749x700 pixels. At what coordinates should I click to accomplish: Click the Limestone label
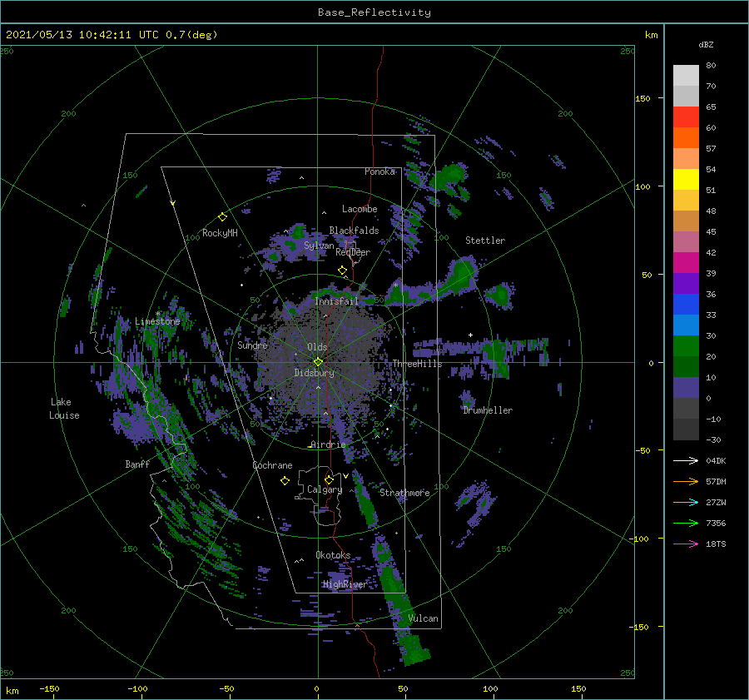[x=157, y=321]
